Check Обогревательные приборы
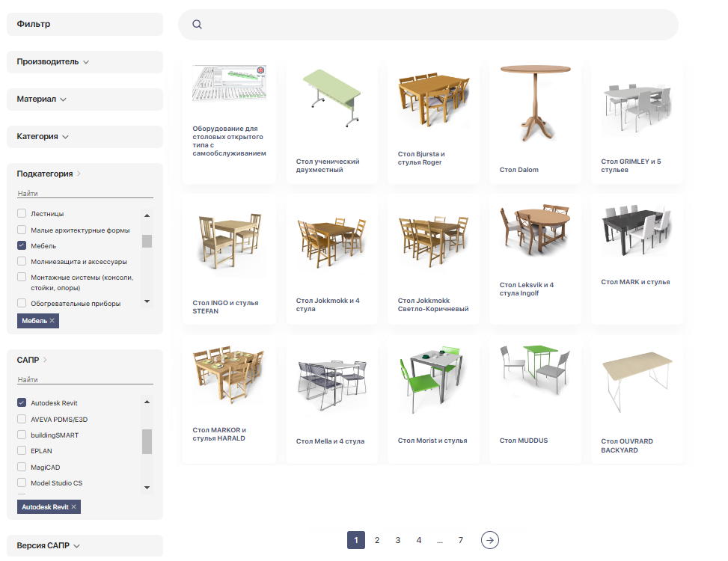728x561 pixels. [x=22, y=303]
